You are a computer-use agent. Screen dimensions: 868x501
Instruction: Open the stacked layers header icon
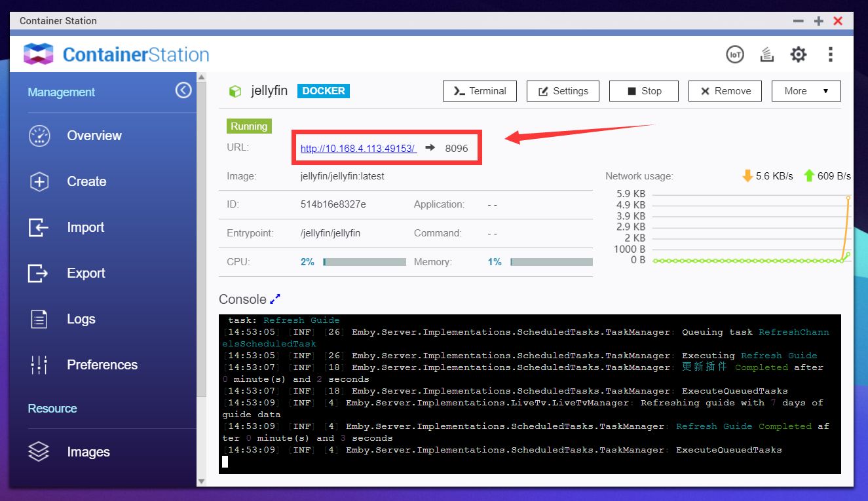[x=767, y=54]
